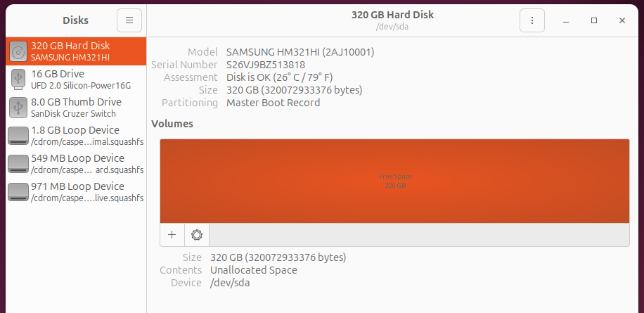Screen dimensions: 644x313
Task: Close the Disks window
Action: pos(622,21)
